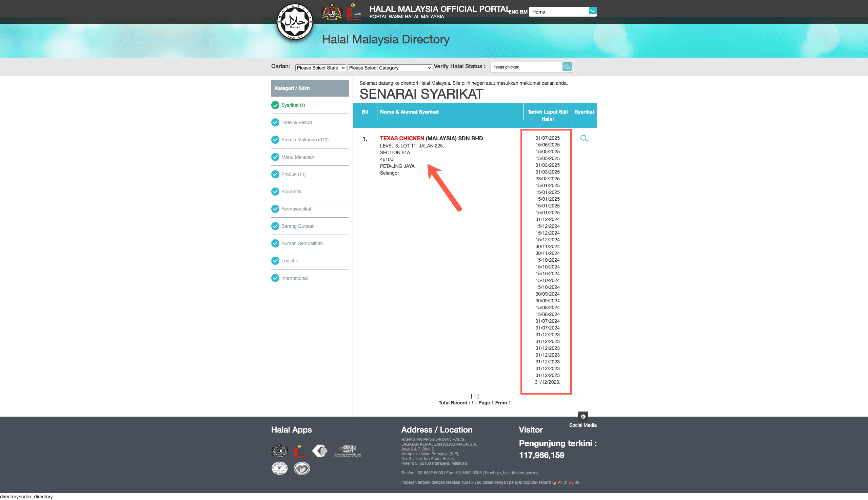The height and width of the screenshot is (500, 868).
Task: Click the JAKIM logo in header
Action: pos(354,12)
